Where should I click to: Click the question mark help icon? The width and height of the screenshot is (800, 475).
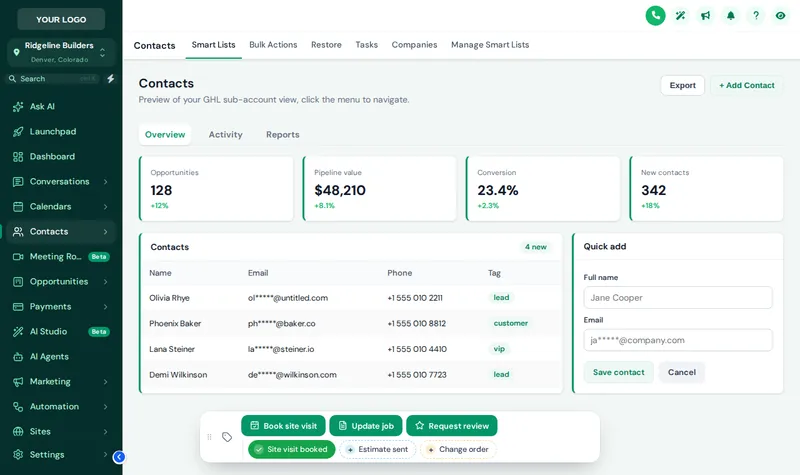point(756,16)
